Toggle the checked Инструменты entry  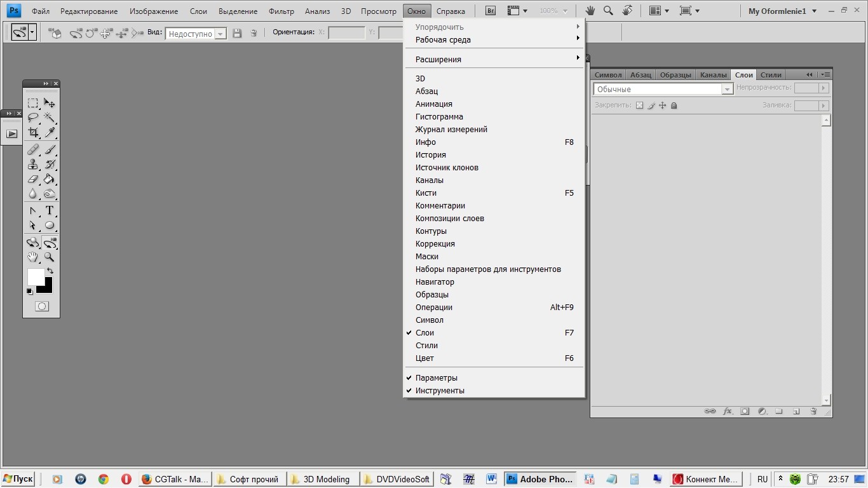point(494,390)
